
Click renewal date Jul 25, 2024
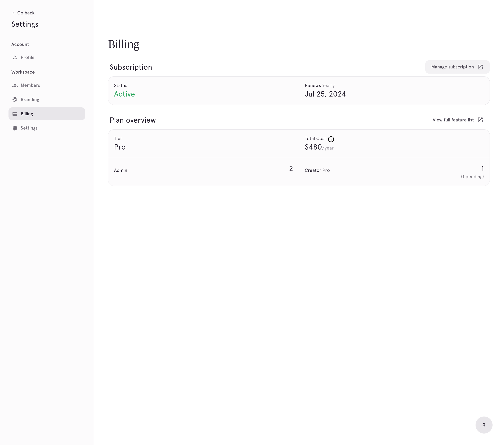[325, 94]
